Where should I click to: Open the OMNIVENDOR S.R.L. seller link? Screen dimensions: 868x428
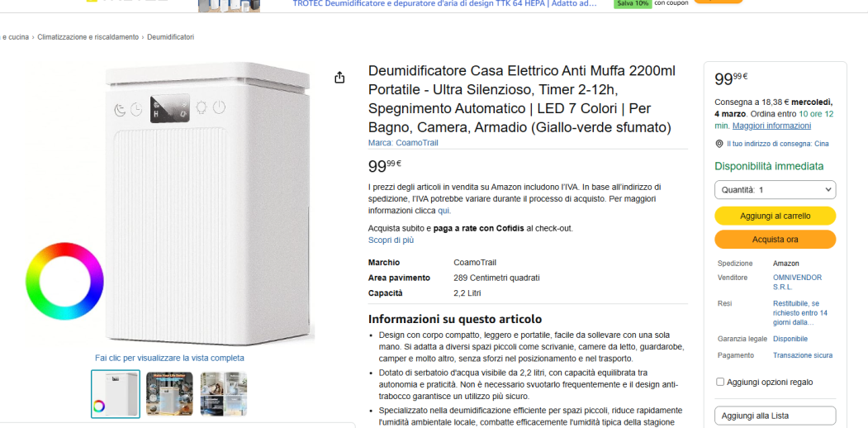(x=797, y=283)
